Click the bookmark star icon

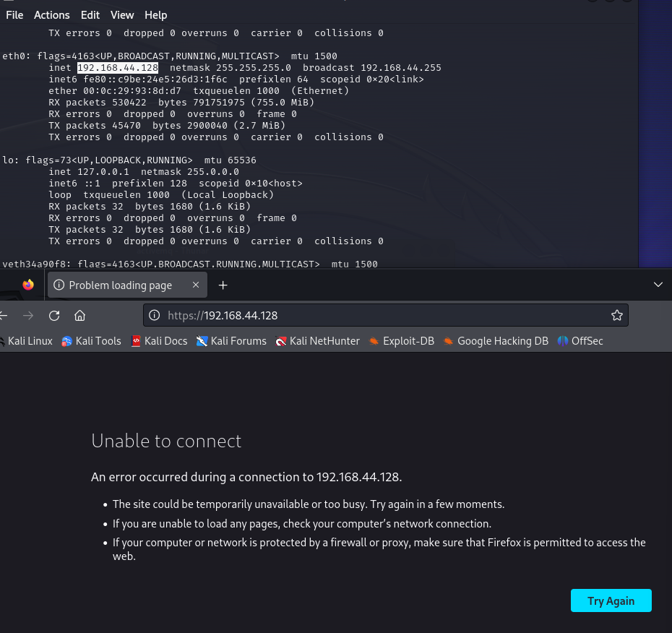pos(616,315)
